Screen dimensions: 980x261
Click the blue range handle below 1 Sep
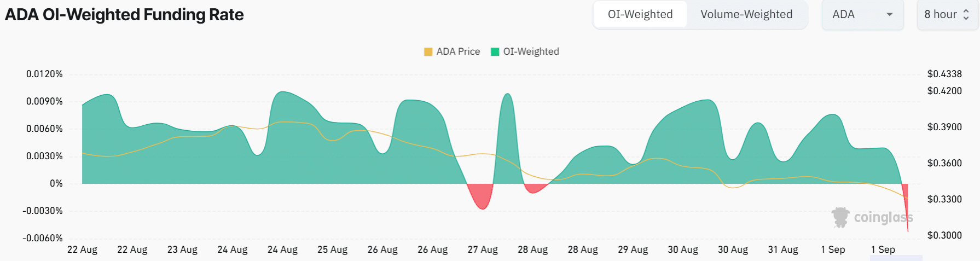tap(896, 258)
